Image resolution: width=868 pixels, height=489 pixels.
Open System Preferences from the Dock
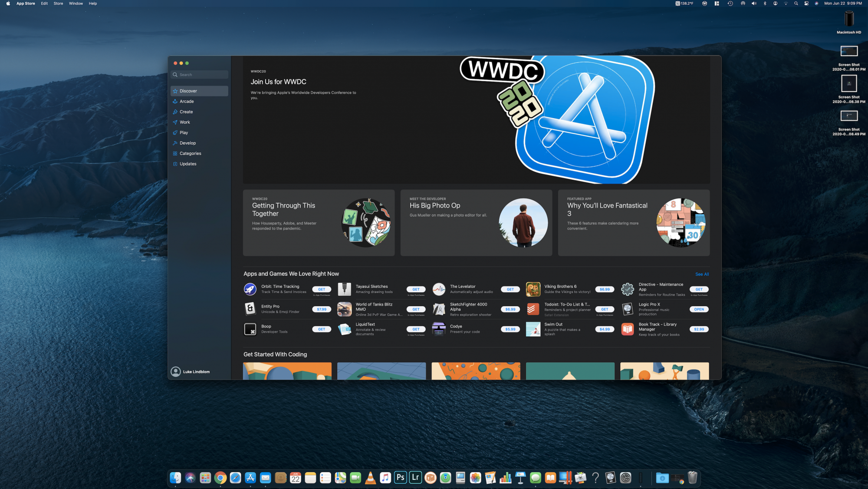[625, 478]
